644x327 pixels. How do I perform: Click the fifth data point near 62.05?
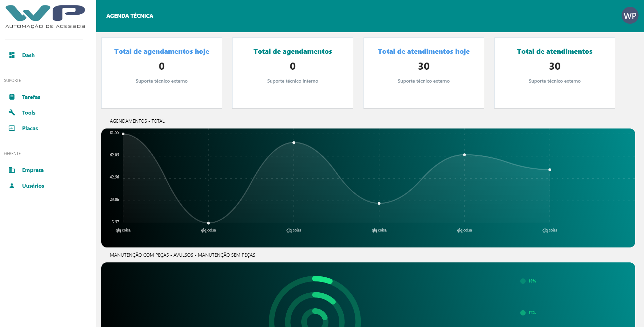(x=464, y=155)
